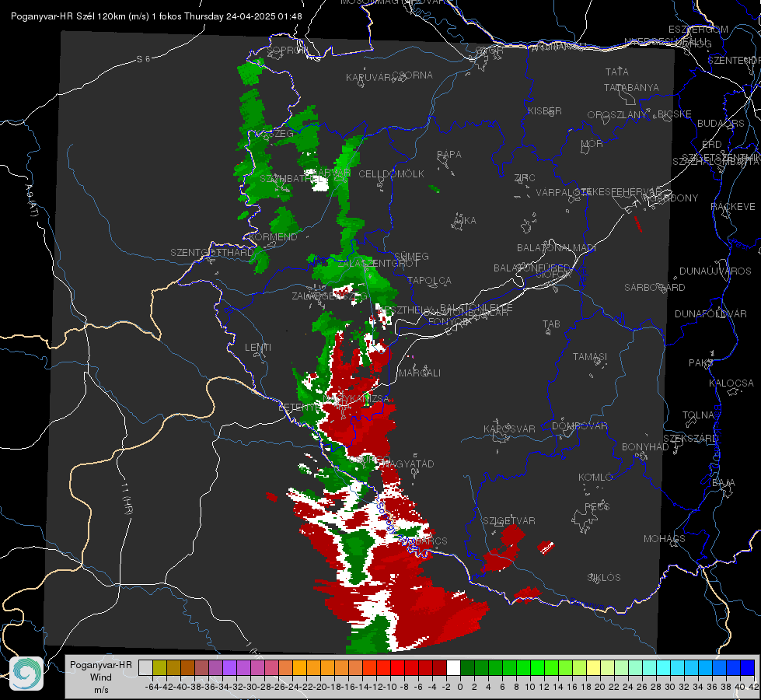Select the MOHACS label
761x700 pixels.
point(665,539)
